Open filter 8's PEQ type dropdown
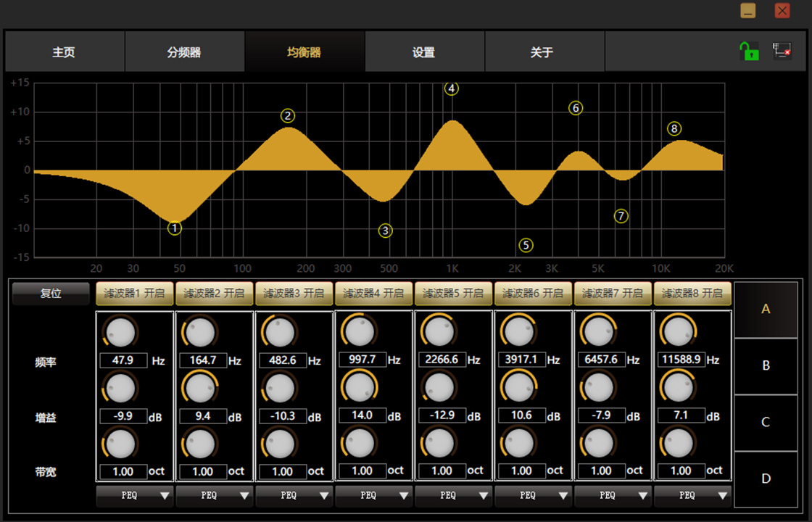Viewport: 812px width, 522px height. pyautogui.click(x=693, y=496)
